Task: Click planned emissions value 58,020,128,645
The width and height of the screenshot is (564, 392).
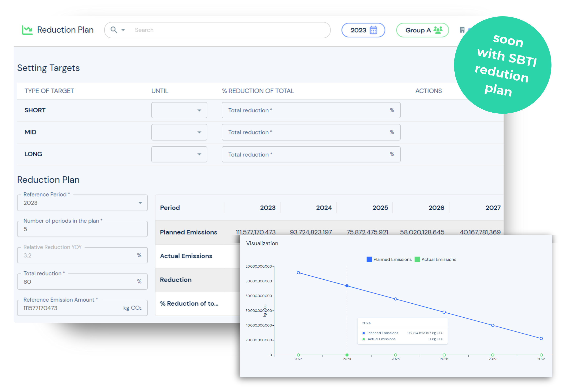Action: coord(422,232)
